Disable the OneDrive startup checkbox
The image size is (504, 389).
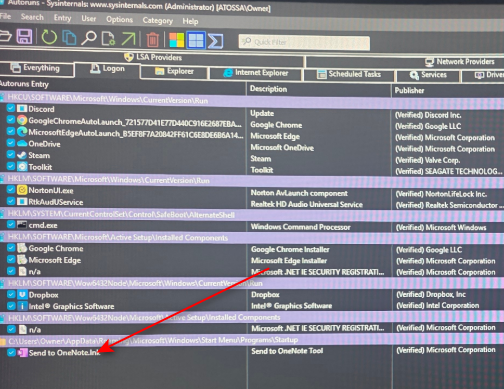[10, 143]
